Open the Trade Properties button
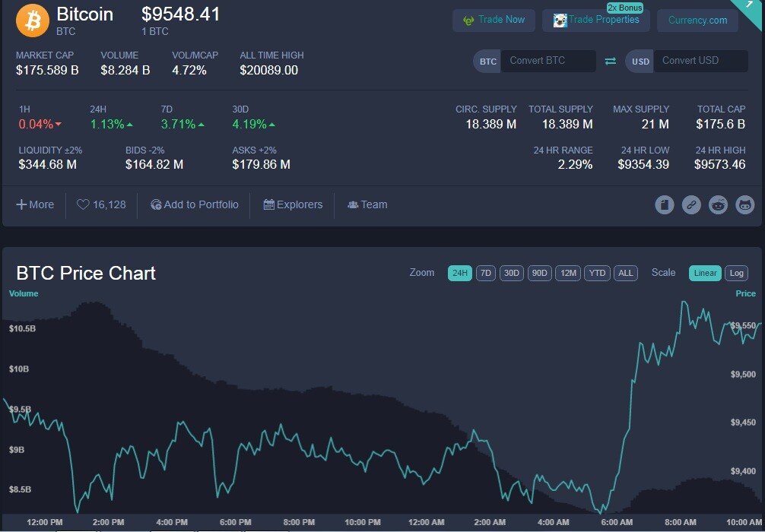This screenshot has height=532, width=765. click(x=595, y=21)
